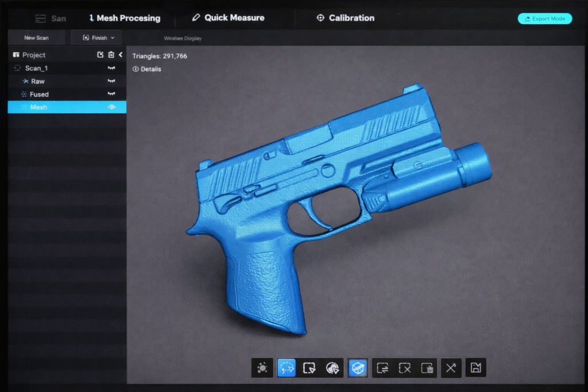This screenshot has height=392, width=588.
Task: Collapse the Project panel with chevron
Action: point(121,55)
